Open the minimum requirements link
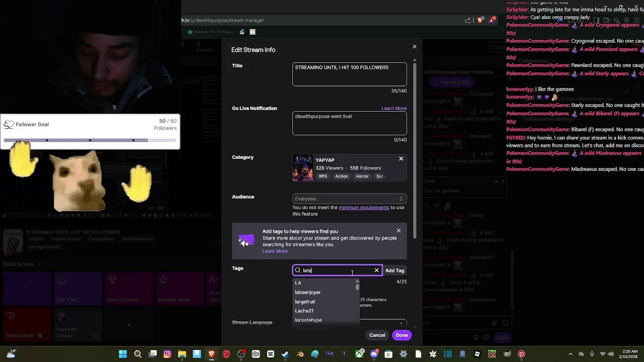The width and height of the screenshot is (644, 362). tap(364, 208)
